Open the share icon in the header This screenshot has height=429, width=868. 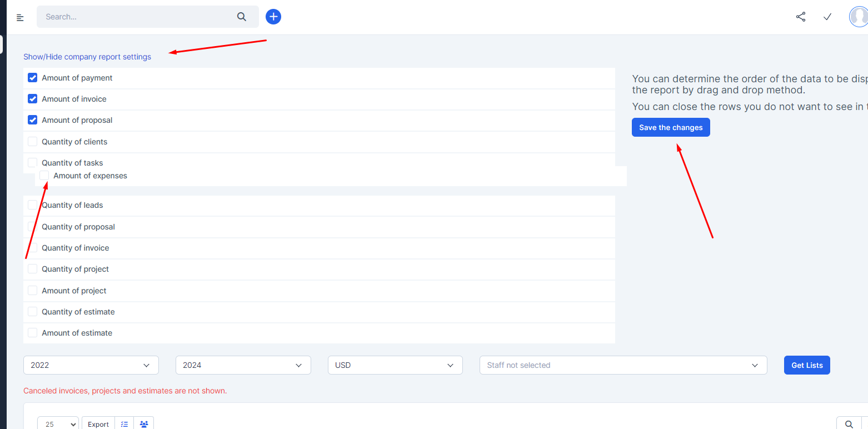801,17
